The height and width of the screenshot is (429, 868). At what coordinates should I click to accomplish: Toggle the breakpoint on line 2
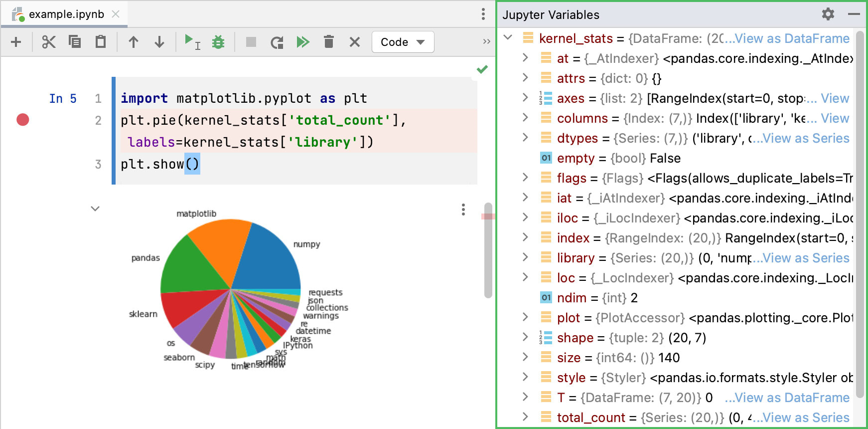point(23,120)
